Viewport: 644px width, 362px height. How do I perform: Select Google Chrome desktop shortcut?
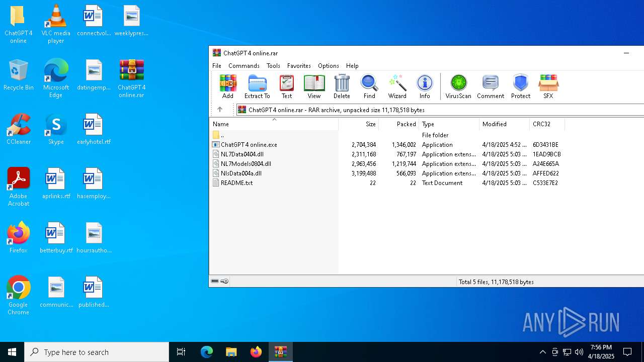pos(18,296)
